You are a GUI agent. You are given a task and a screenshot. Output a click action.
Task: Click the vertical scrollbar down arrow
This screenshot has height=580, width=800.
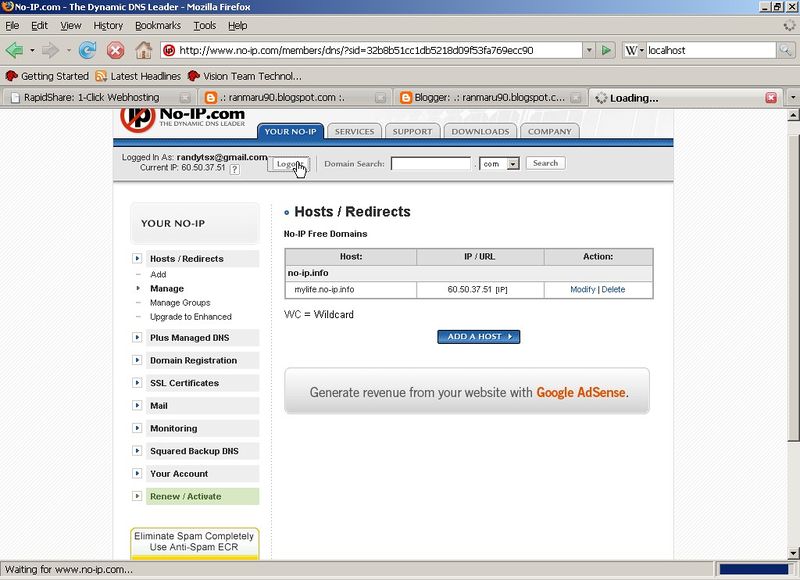[793, 553]
